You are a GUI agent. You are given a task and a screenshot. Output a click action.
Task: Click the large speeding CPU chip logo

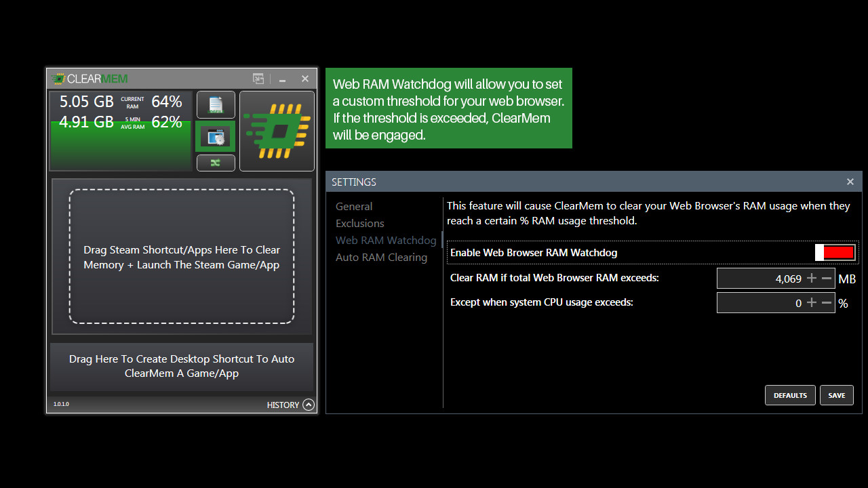pyautogui.click(x=276, y=131)
